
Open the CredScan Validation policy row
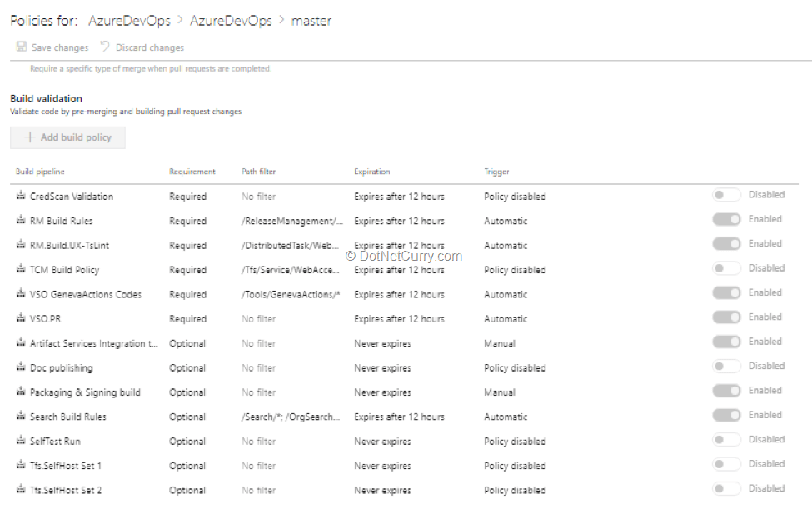pos(404,196)
